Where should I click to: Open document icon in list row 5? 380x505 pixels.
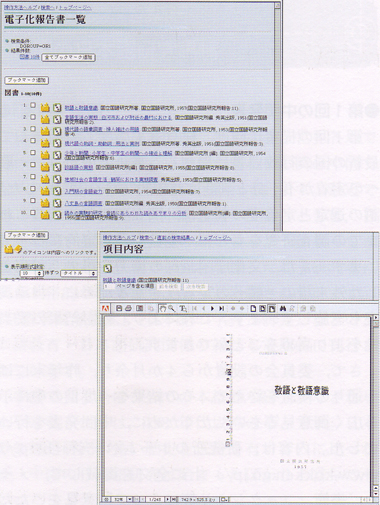57,155
